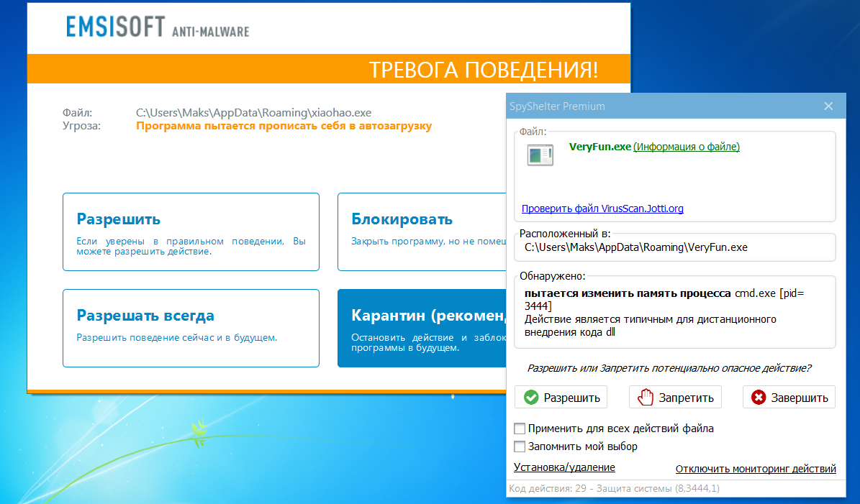
Task: Click VeryFun.exe file name in SpyShelter
Action: click(600, 147)
